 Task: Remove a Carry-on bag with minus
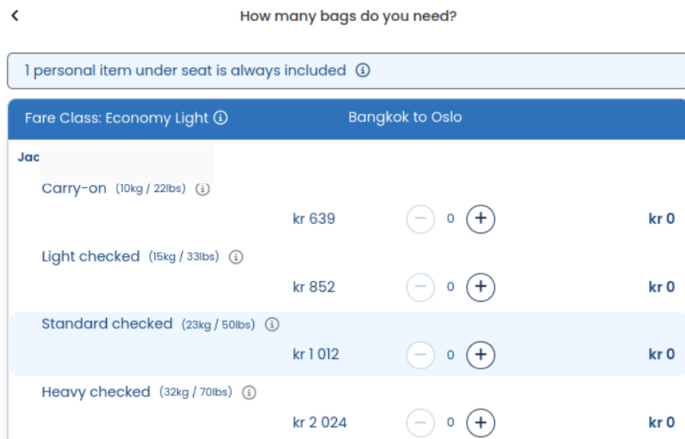(420, 218)
